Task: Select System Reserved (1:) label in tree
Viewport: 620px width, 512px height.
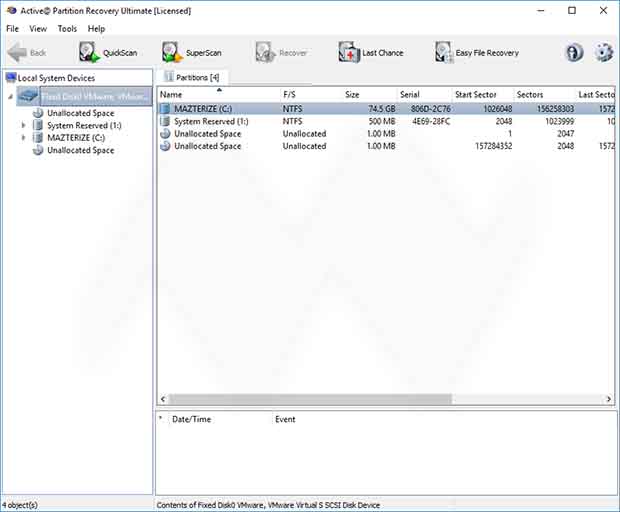Action: (84, 125)
